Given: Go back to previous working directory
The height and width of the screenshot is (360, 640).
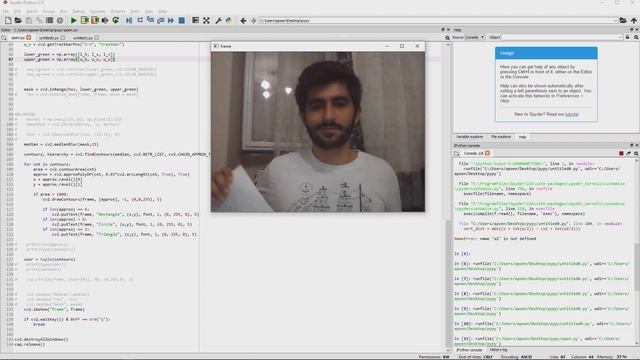Looking at the screenshot, I should [243, 20].
